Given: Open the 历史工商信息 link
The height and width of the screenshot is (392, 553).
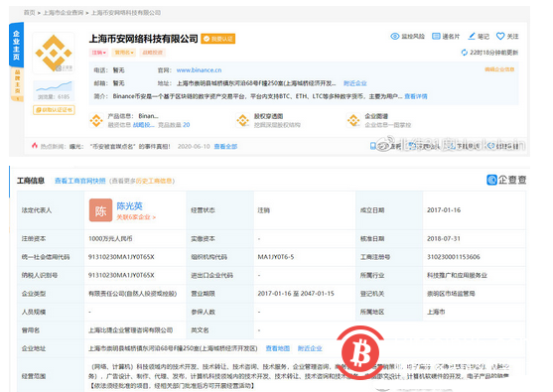Looking at the screenshot, I should point(154,181).
